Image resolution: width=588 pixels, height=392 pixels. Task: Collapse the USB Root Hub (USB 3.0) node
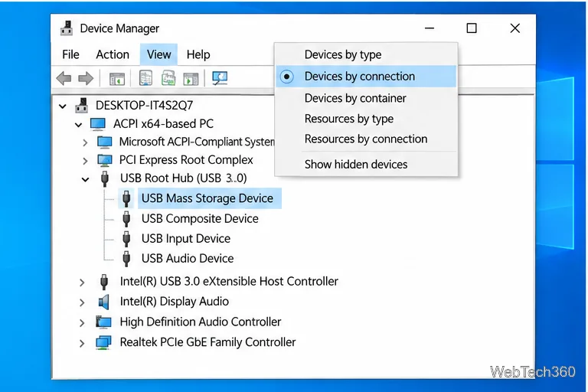click(x=86, y=180)
